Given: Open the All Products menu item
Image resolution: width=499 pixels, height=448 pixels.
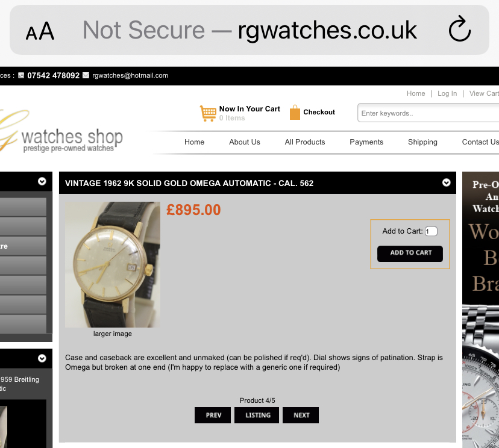Looking at the screenshot, I should (305, 142).
